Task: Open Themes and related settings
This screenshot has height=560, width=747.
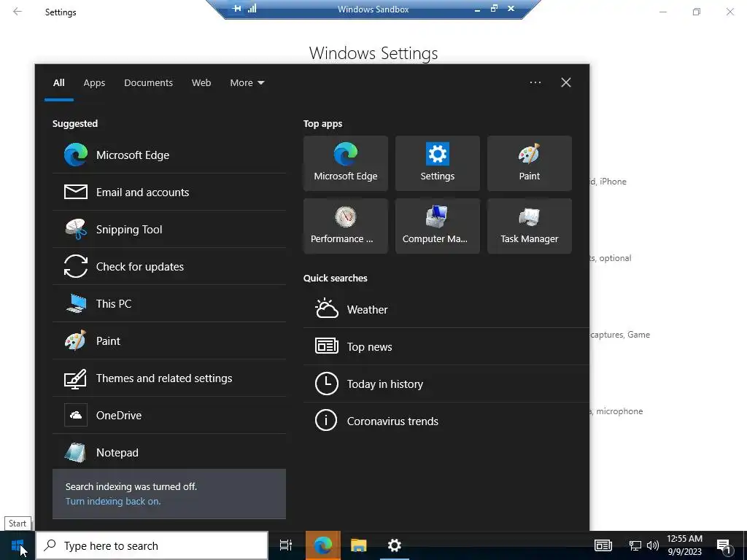Action: (x=169, y=378)
